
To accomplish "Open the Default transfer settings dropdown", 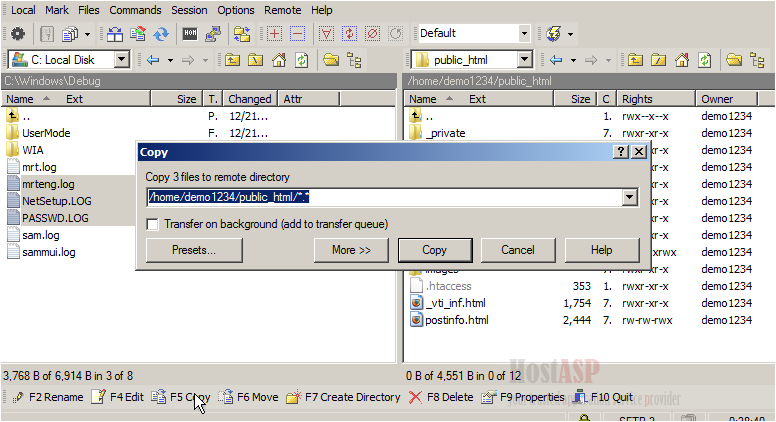I will pos(524,34).
